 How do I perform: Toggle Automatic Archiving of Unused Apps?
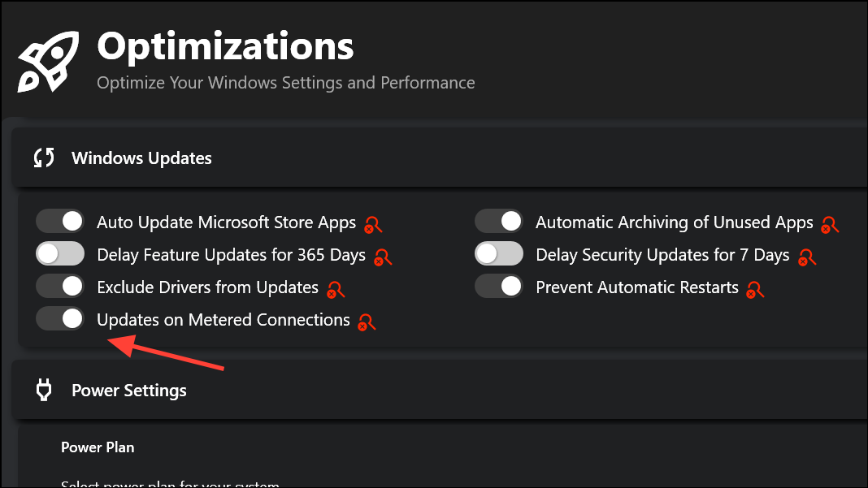499,222
